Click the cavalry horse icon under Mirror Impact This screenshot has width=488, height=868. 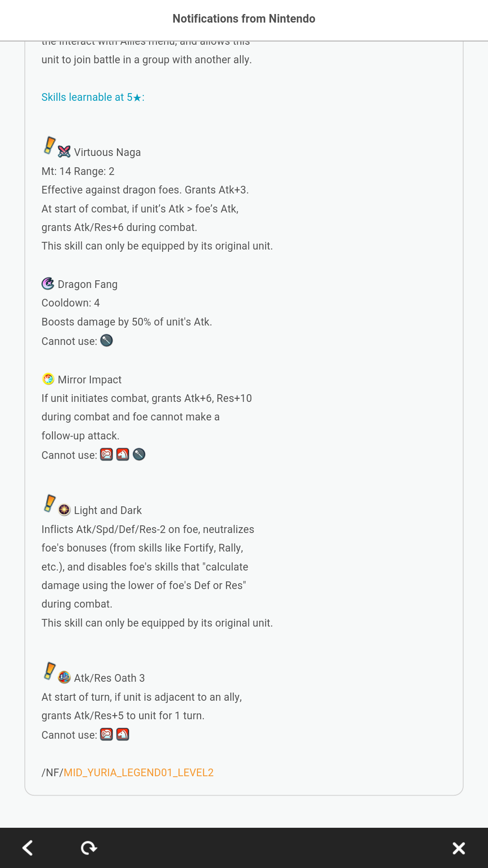(123, 454)
